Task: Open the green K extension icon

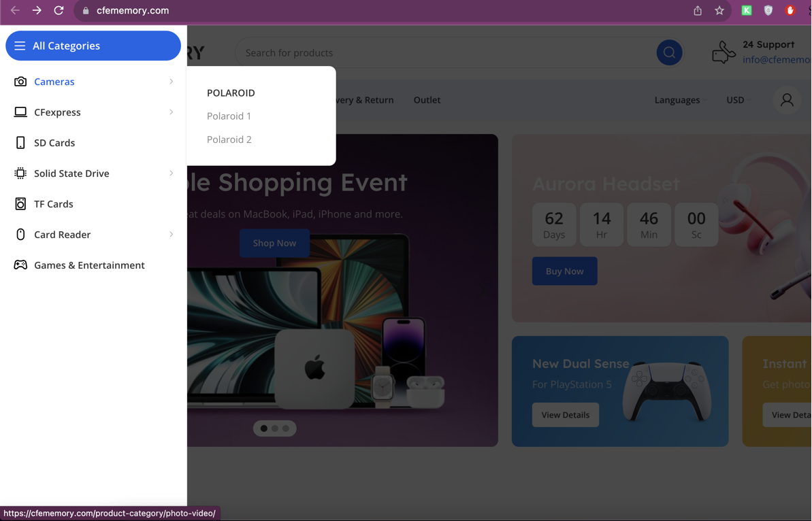Action: click(746, 10)
